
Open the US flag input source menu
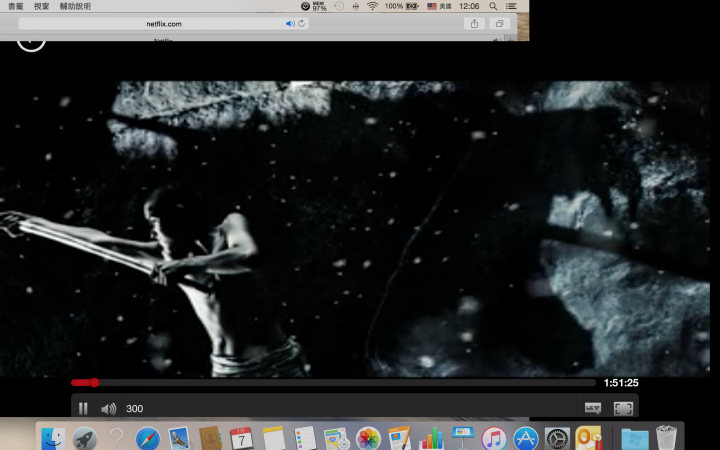tap(439, 6)
